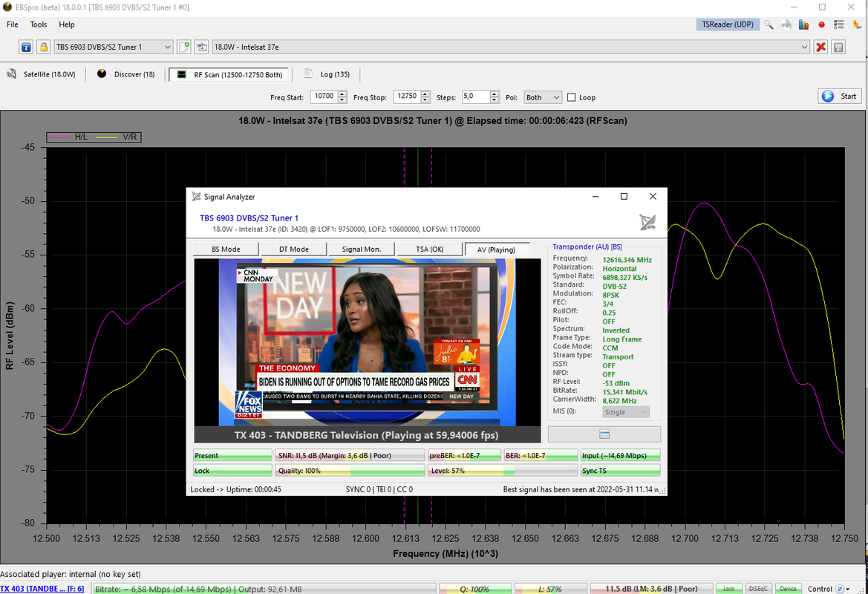Open the MIS Single dropdown
This screenshot has height=594, width=868.
point(625,412)
